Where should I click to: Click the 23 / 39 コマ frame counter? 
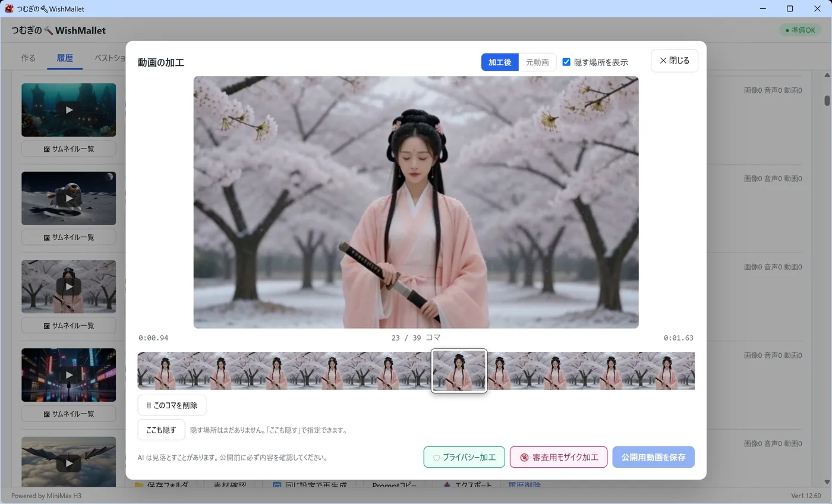(416, 338)
